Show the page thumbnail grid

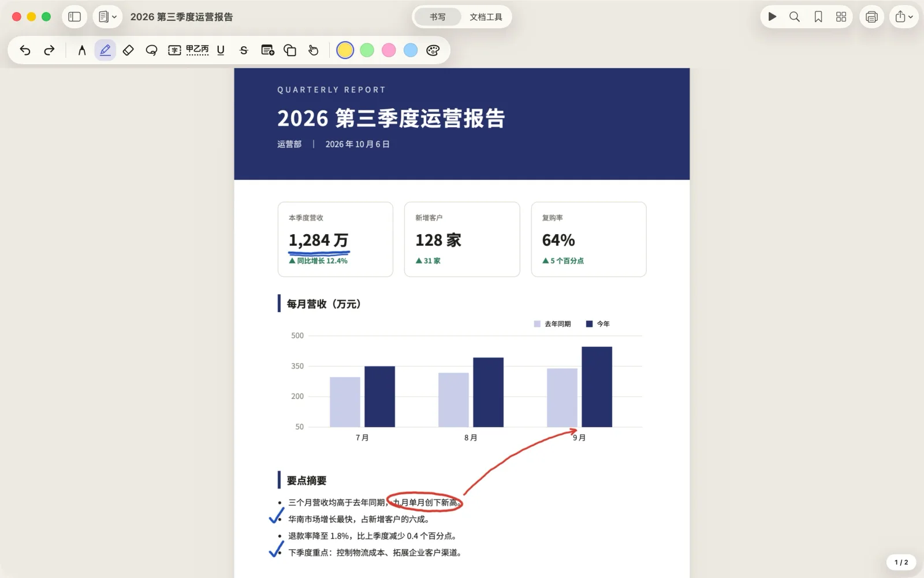(x=841, y=17)
